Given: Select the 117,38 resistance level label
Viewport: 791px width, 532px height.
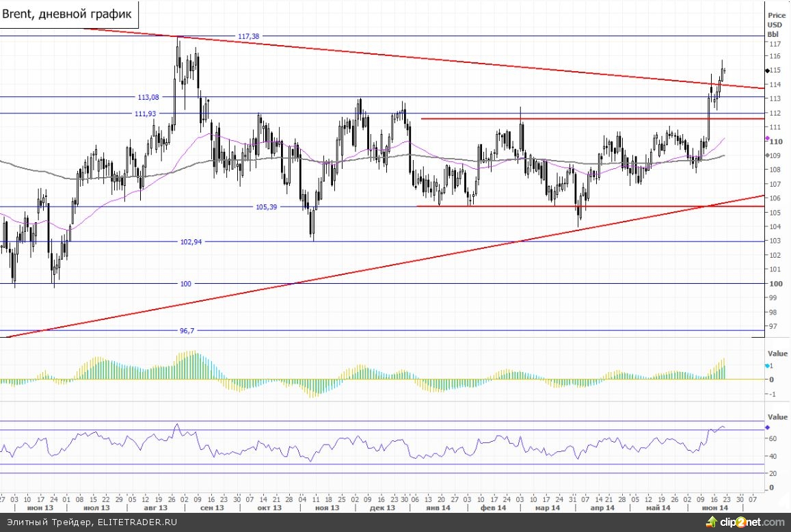Looking at the screenshot, I should [250, 36].
